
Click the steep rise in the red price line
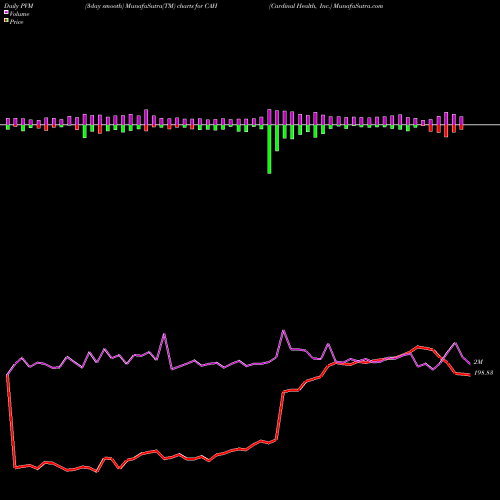(x=280, y=416)
